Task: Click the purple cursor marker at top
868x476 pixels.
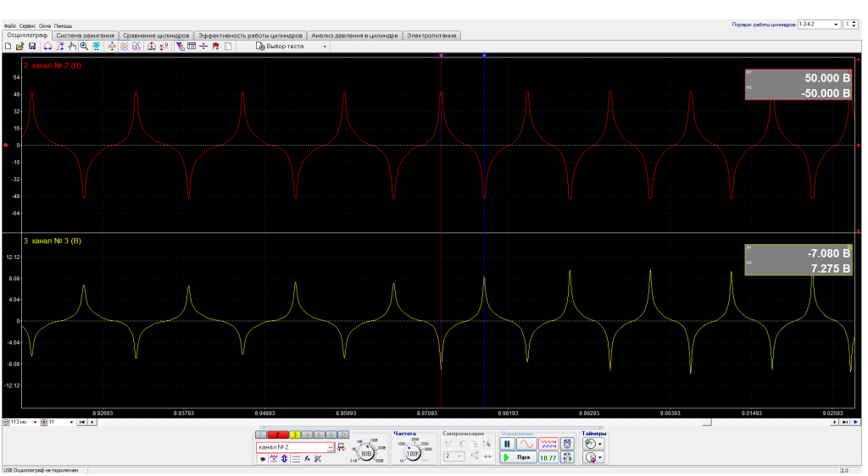Action: [441, 55]
